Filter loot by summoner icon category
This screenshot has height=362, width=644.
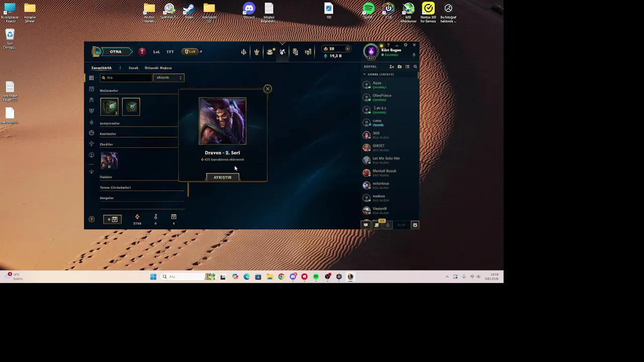(91, 155)
